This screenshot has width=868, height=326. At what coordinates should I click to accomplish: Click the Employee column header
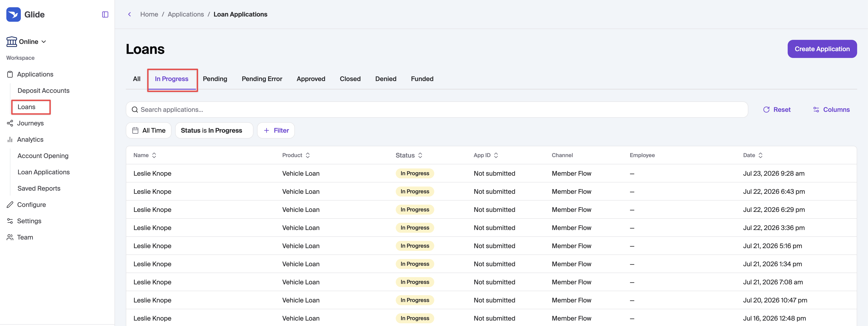click(642, 155)
